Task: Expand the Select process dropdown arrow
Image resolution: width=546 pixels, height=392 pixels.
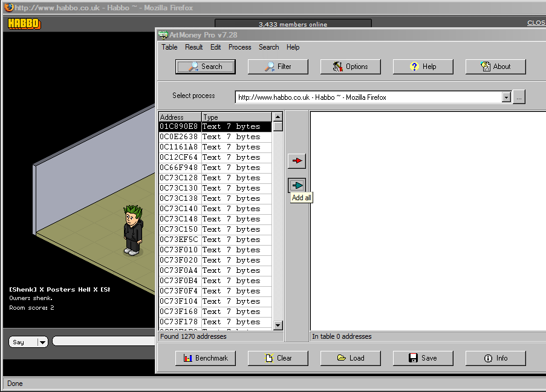Action: point(506,97)
